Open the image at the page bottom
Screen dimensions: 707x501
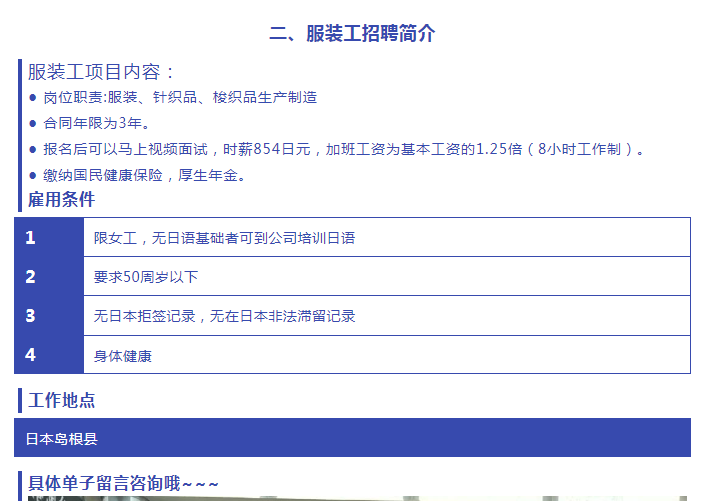352,497
